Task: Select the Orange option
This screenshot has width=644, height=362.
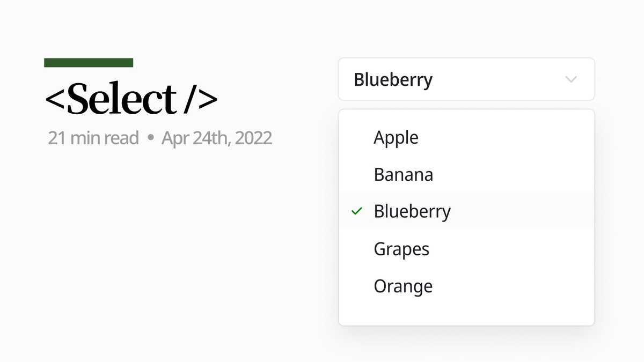Action: 403,286
